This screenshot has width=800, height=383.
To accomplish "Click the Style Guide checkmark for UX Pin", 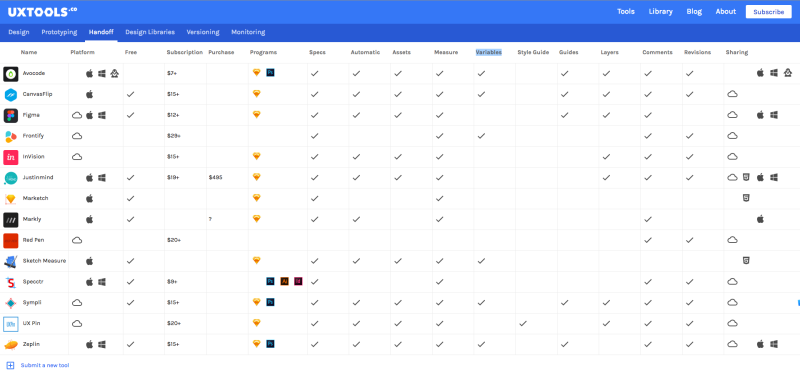I will click(523, 323).
